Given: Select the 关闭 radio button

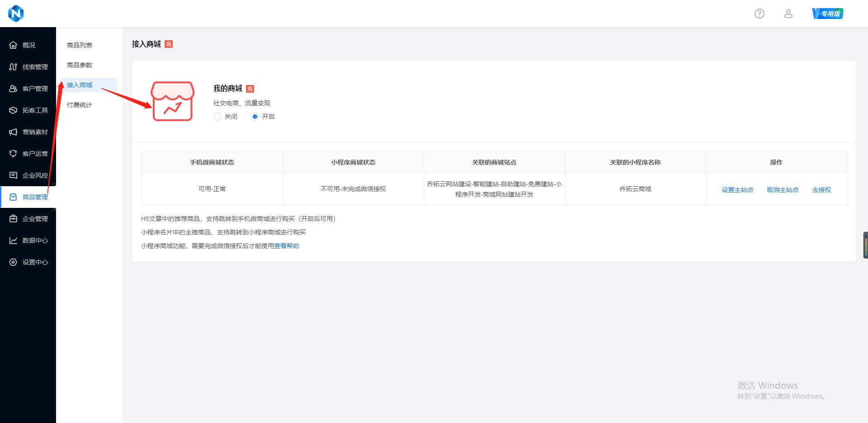Looking at the screenshot, I should (x=217, y=117).
